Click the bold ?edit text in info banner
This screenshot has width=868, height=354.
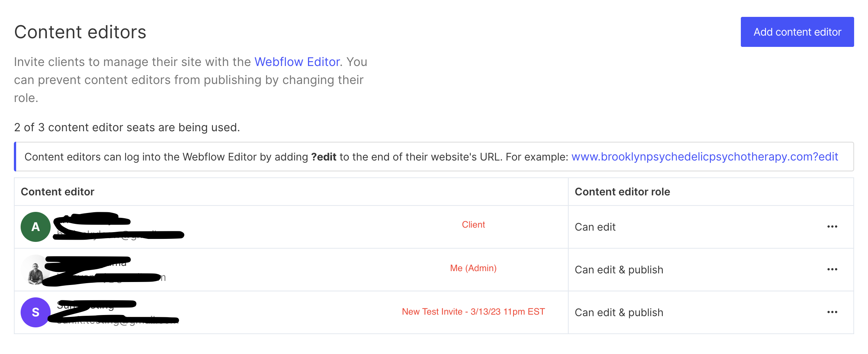pyautogui.click(x=323, y=157)
